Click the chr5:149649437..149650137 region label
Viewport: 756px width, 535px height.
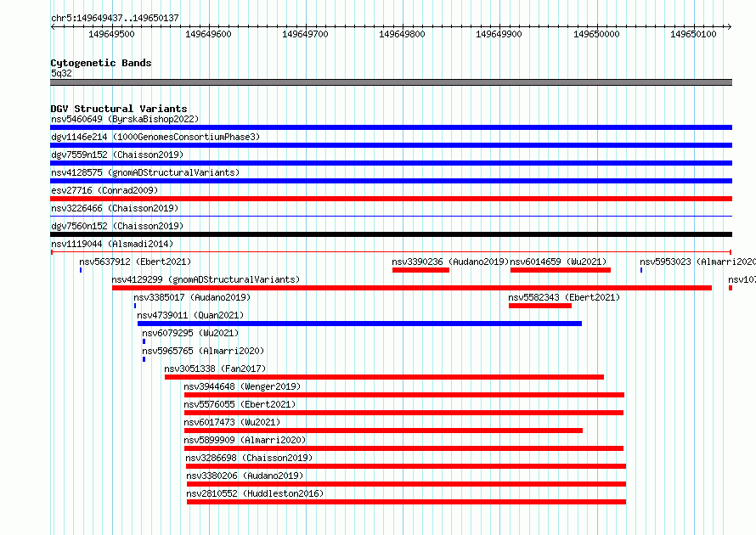pos(115,18)
